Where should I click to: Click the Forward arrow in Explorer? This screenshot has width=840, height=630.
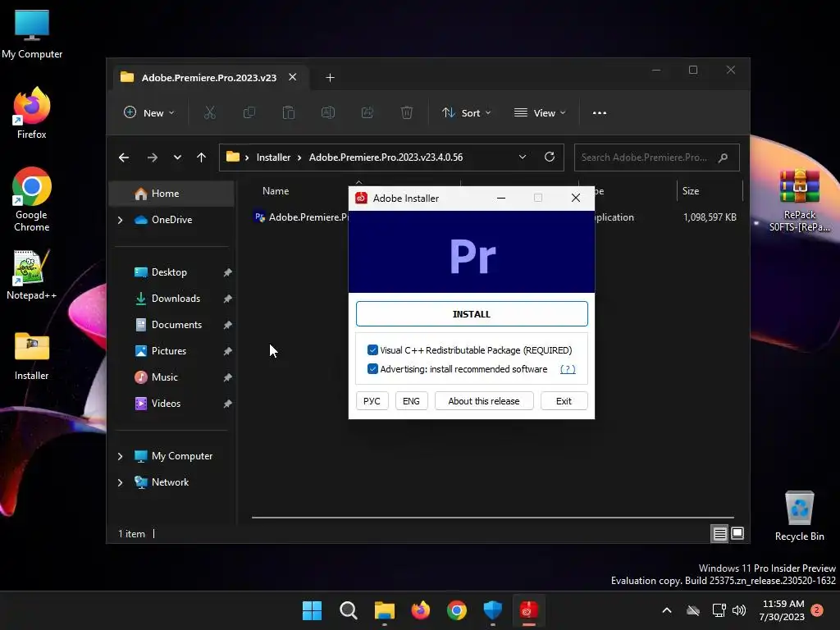pos(152,157)
